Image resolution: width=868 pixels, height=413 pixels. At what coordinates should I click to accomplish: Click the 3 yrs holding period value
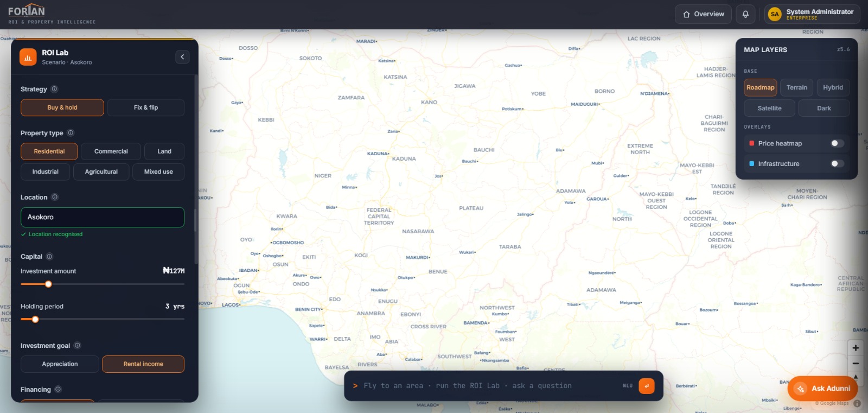coord(175,307)
